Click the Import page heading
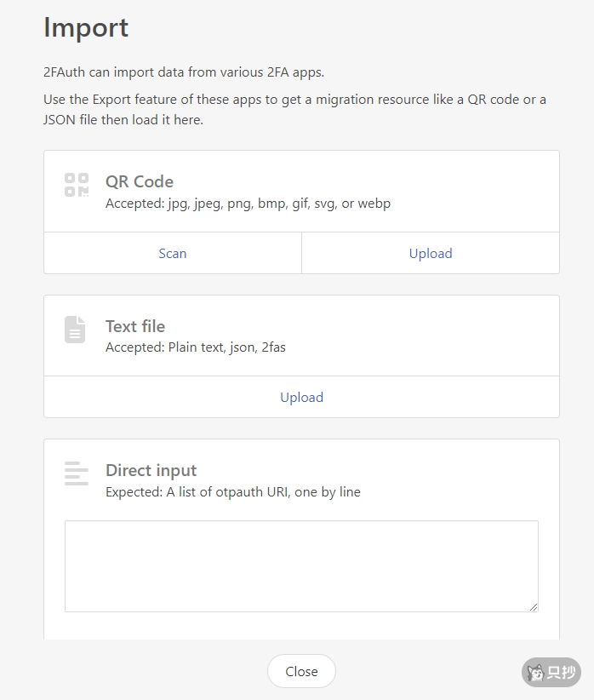Image resolution: width=594 pixels, height=700 pixels. [x=86, y=27]
